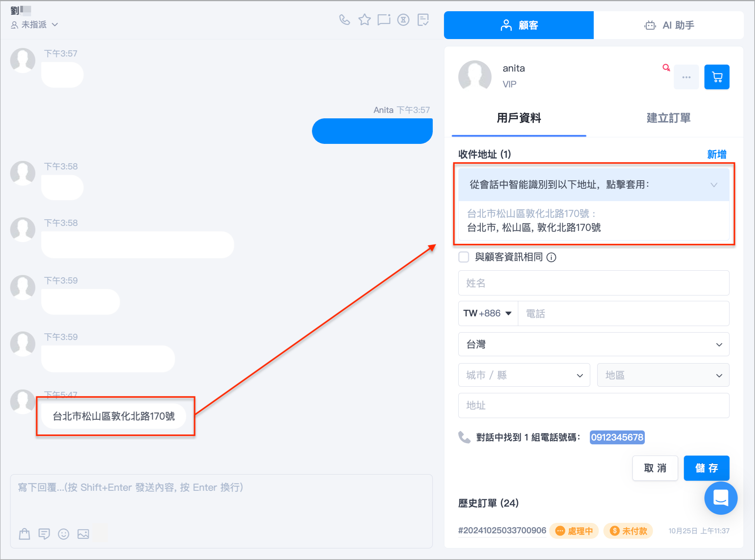Viewport: 755px width, 560px height.
Task: Click the red search-user icon near anita
Action: [666, 68]
